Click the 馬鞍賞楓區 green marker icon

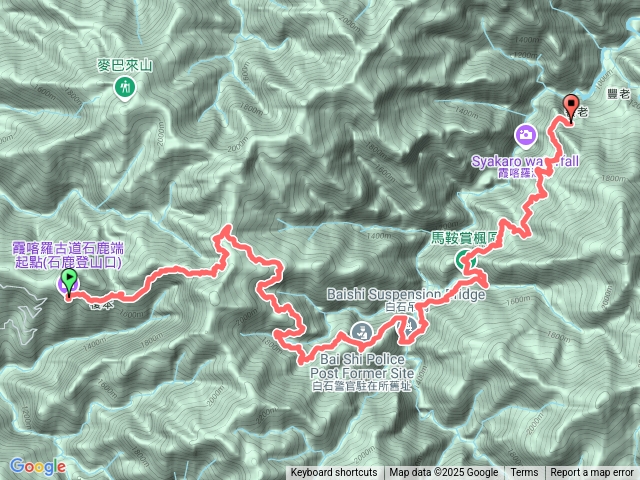465,260
